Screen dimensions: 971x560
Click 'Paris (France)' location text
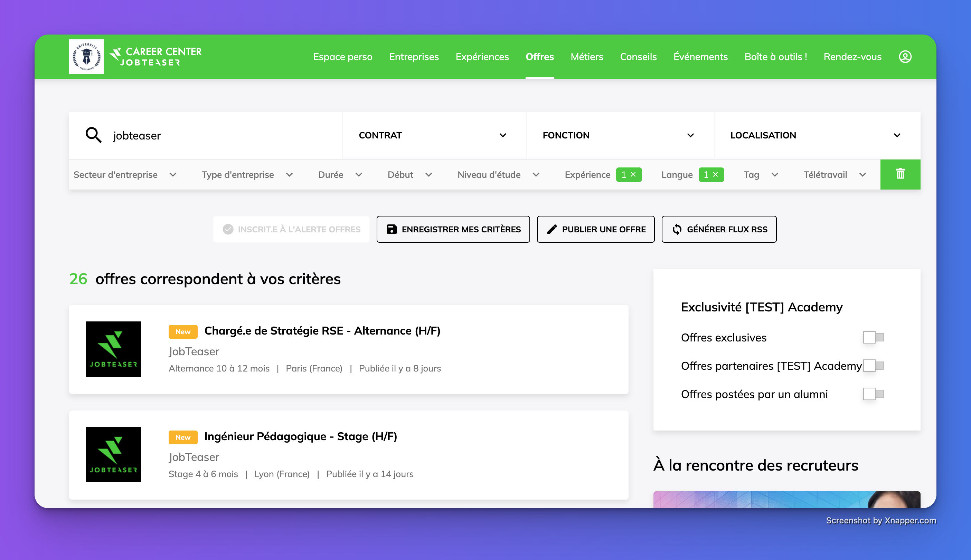[x=314, y=368]
